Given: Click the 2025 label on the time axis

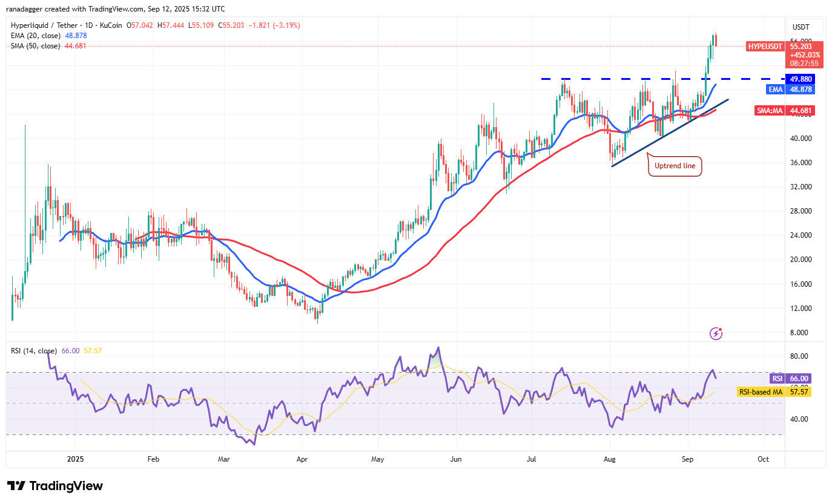Looking at the screenshot, I should [75, 459].
